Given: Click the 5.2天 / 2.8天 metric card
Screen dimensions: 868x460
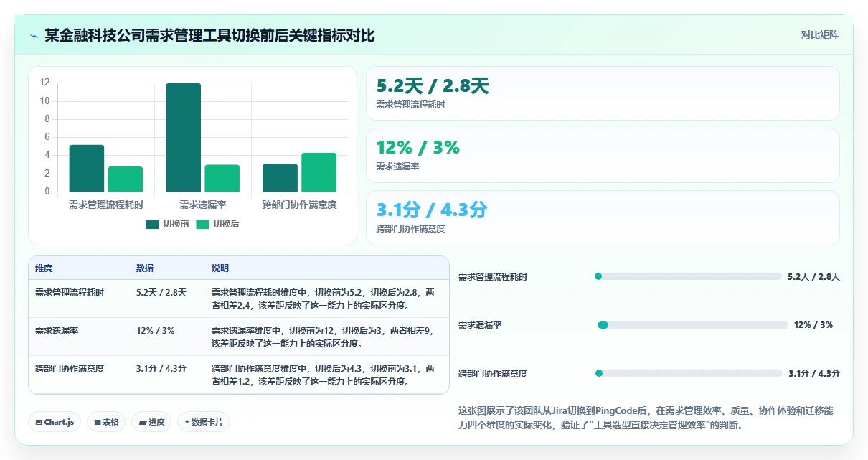Looking at the screenshot, I should click(603, 93).
